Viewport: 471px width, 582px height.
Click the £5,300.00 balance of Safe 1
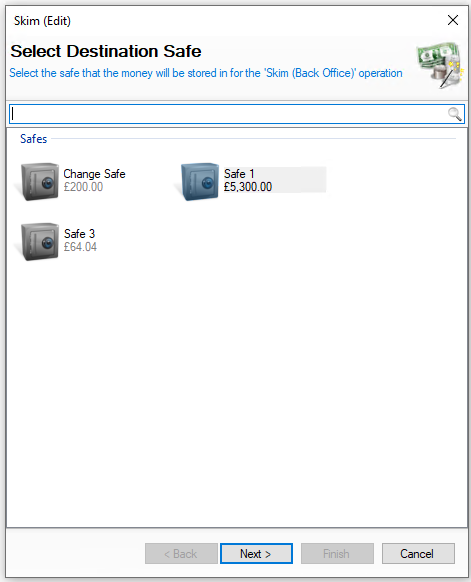tap(248, 187)
